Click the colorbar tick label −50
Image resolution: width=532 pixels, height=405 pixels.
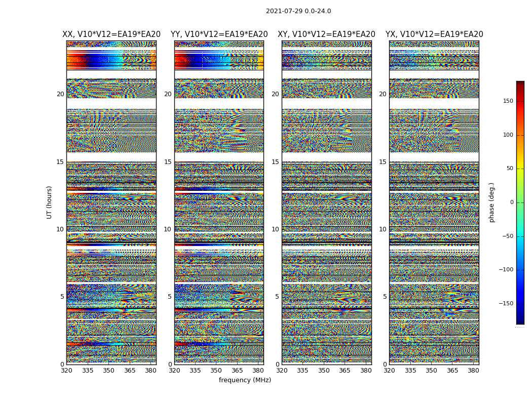pos(508,236)
